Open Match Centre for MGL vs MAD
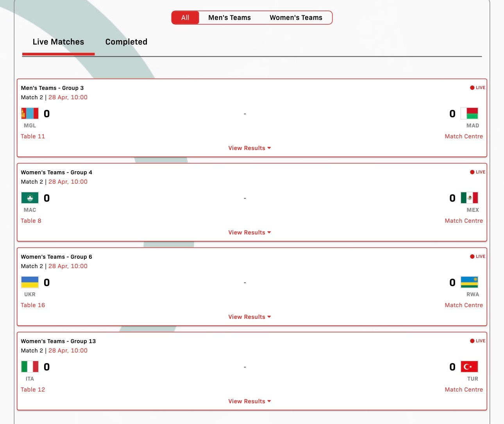The image size is (504, 424). click(464, 136)
